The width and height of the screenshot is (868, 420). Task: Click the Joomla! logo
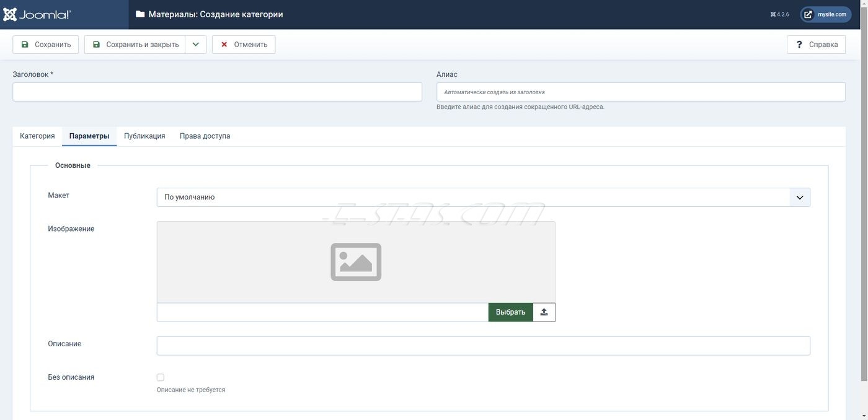pyautogui.click(x=37, y=14)
